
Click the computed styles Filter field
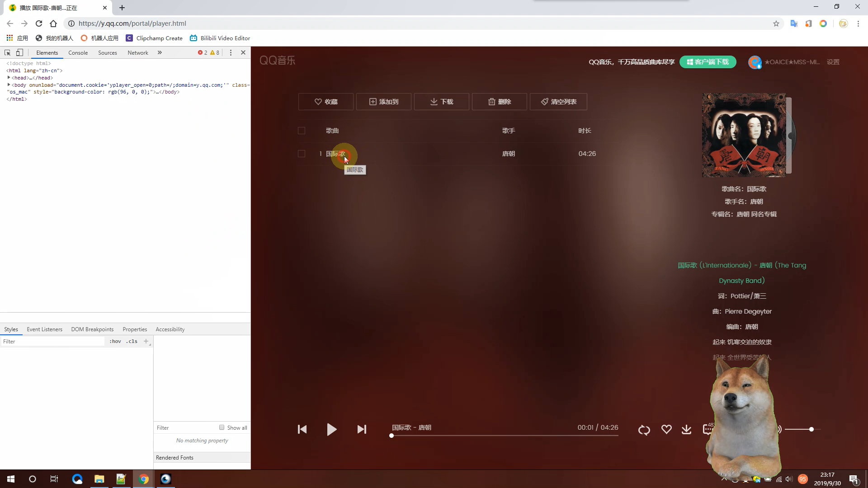tap(185, 428)
